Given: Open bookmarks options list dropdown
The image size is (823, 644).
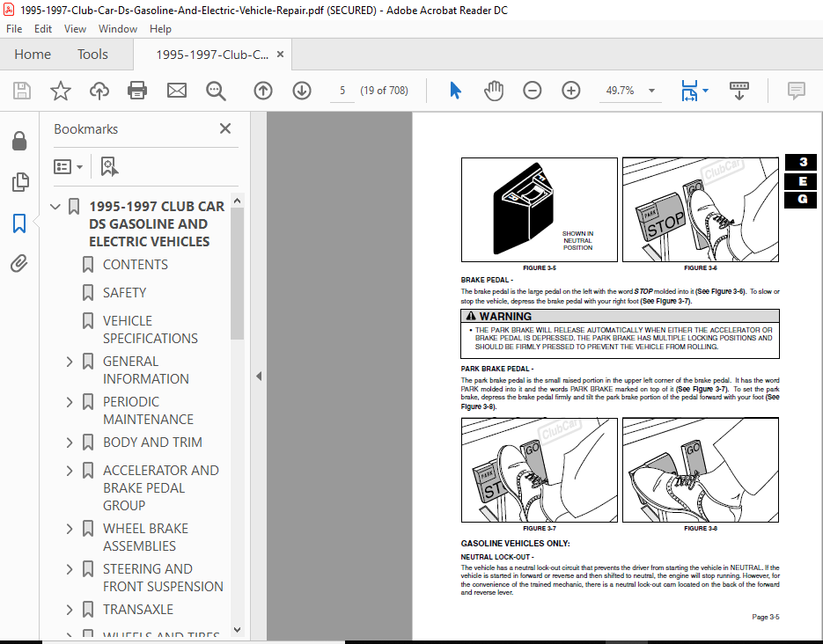Looking at the screenshot, I should pyautogui.click(x=68, y=167).
